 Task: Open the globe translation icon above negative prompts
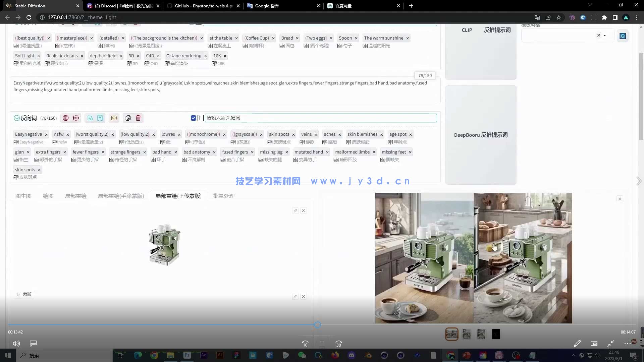65,118
